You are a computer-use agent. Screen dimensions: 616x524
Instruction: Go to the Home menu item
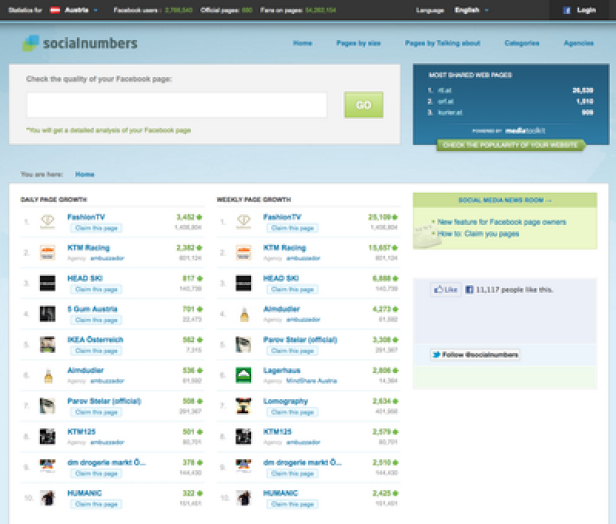click(x=302, y=43)
